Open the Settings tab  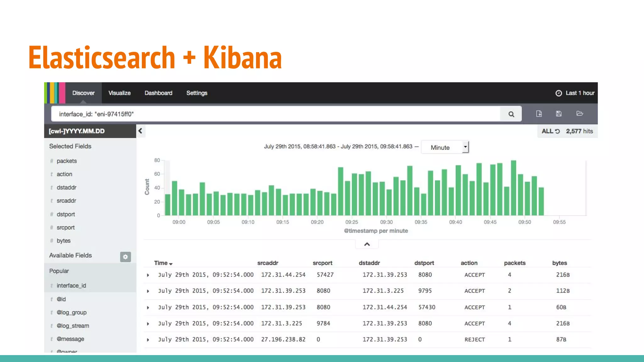(x=197, y=93)
